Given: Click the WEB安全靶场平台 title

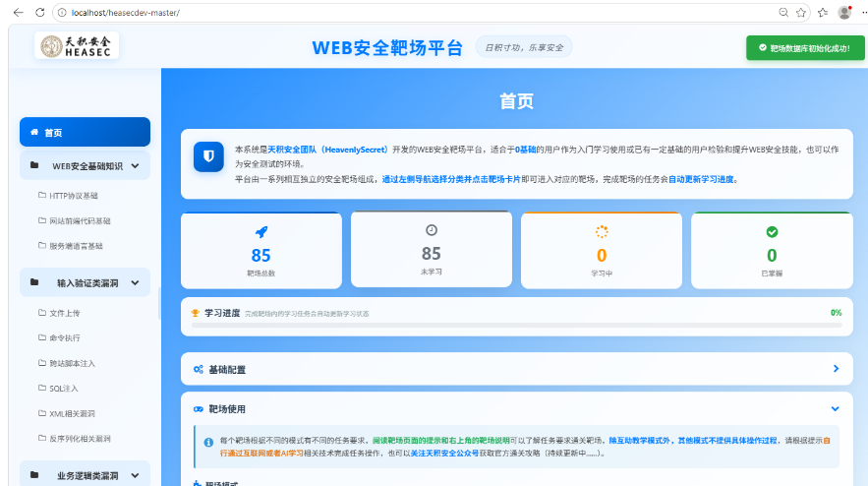Looking at the screenshot, I should [x=387, y=47].
